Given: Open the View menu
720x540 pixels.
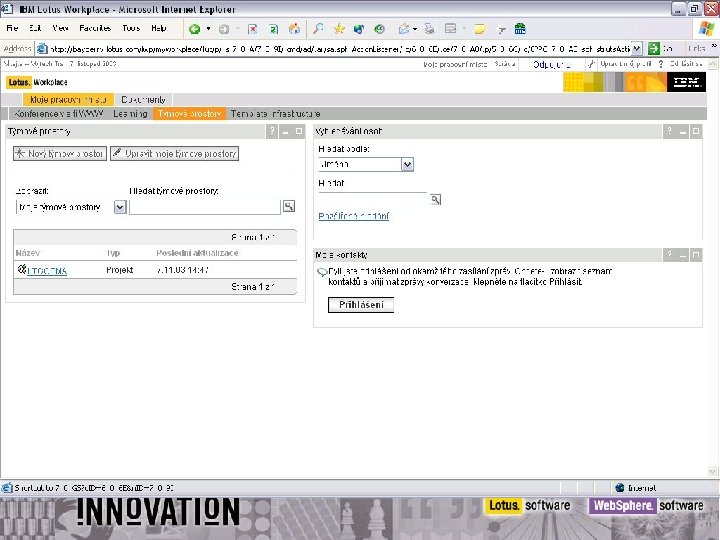Looking at the screenshot, I should pos(60,28).
